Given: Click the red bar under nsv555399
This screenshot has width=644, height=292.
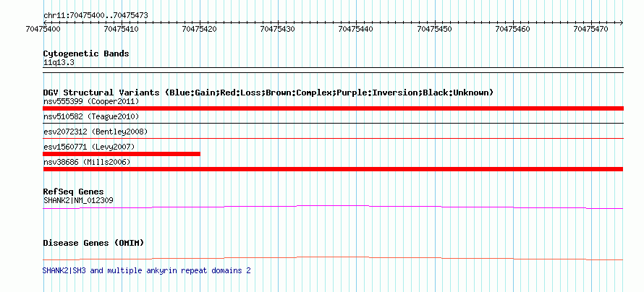Looking at the screenshot, I should [333, 108].
